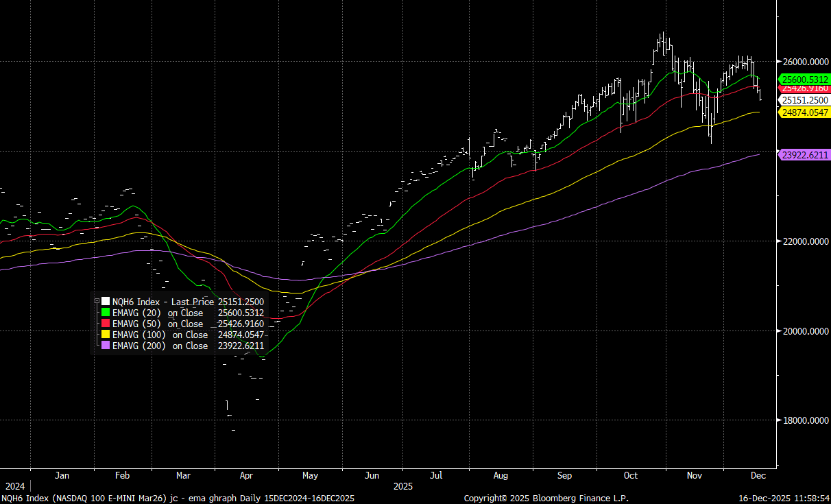
Task: Collapse the legend tree box
Action: (x=97, y=301)
